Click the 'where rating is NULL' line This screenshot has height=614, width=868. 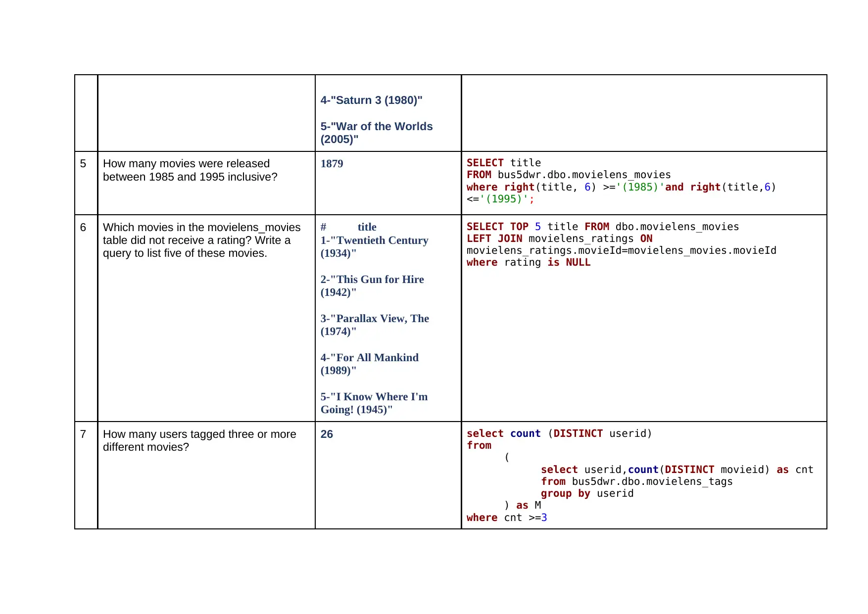[529, 262]
